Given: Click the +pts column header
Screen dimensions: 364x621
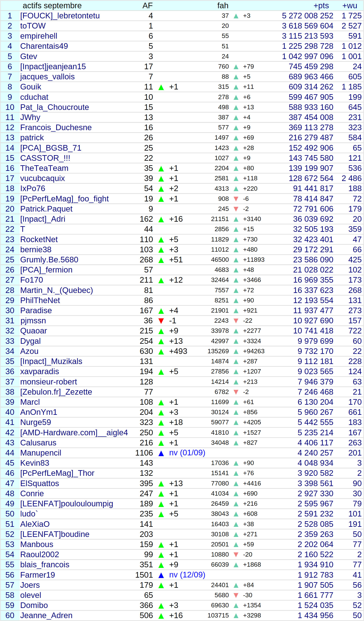Looking at the screenshot, I should point(321,6).
